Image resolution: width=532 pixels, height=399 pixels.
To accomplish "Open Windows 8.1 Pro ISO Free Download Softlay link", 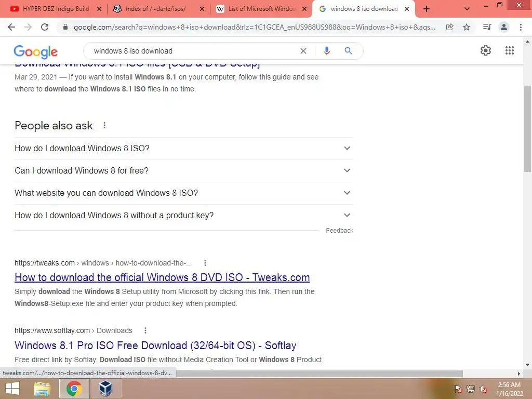I will tap(155, 345).
